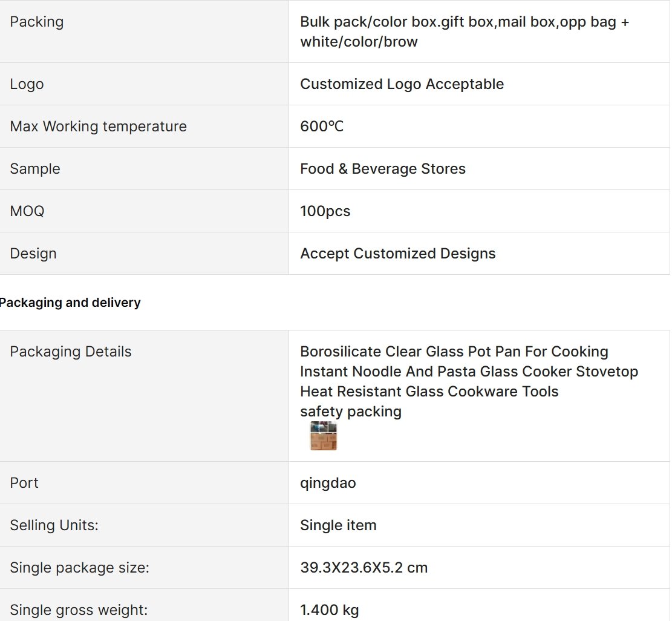
Task: Open the safety packing thumbnail image
Action: (x=324, y=436)
